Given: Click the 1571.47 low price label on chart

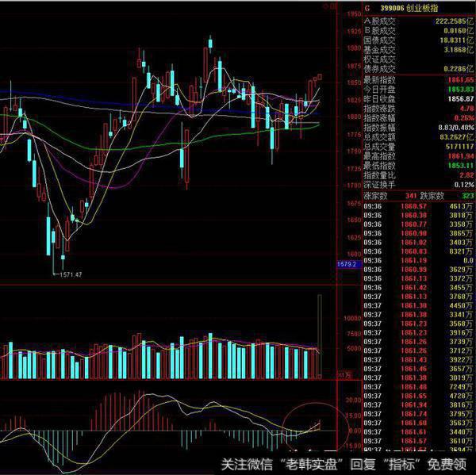Looking at the screenshot, I should pyautogui.click(x=71, y=274).
